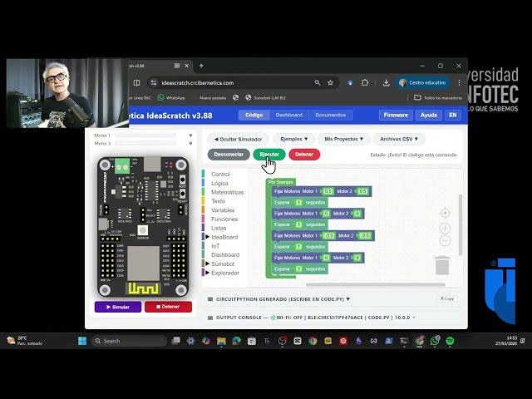Click the Windows taskbar Search box
Screen dimensions: 532x399
tap(129, 341)
